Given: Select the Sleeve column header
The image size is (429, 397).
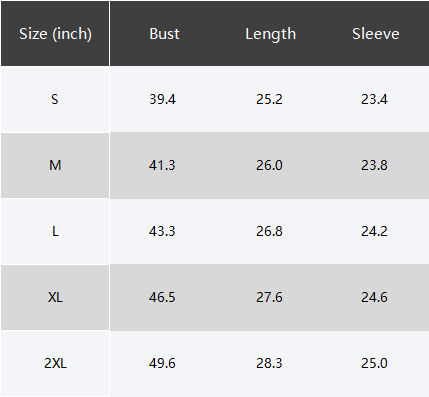Looking at the screenshot, I should click(376, 34).
